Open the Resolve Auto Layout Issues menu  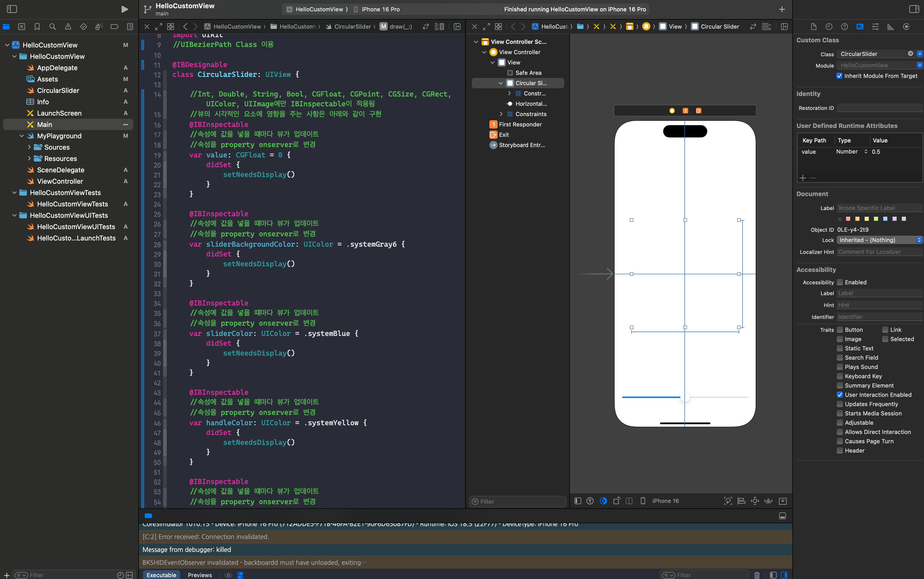coord(768,501)
